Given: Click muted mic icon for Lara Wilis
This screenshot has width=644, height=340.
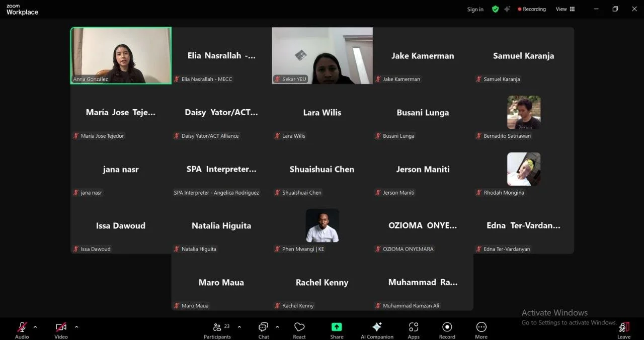Looking at the screenshot, I should coord(277,136).
